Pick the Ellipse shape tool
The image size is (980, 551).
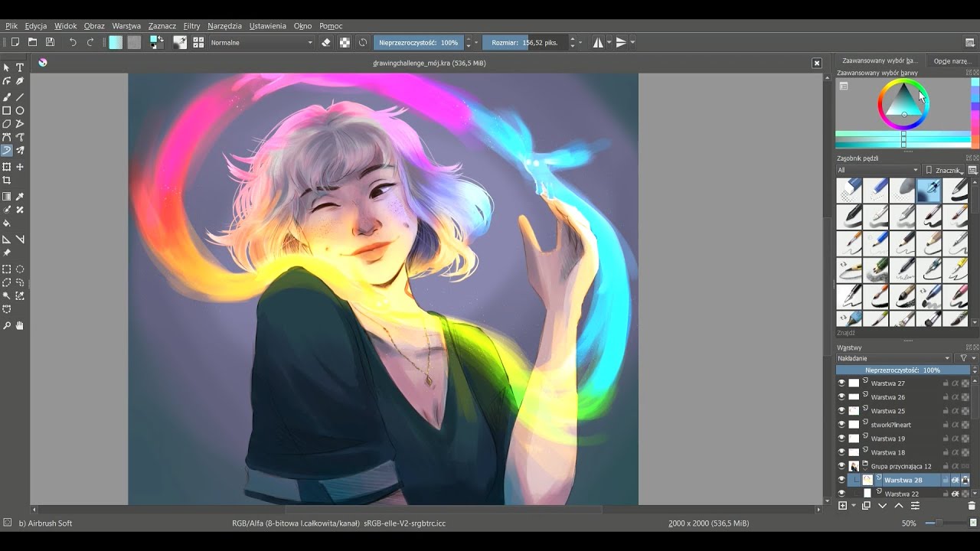[x=20, y=111]
